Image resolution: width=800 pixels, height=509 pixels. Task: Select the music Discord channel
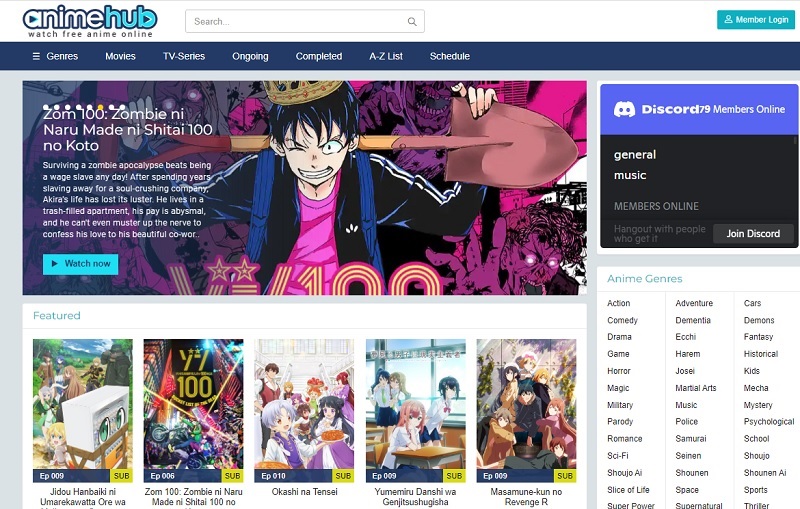[630, 175]
